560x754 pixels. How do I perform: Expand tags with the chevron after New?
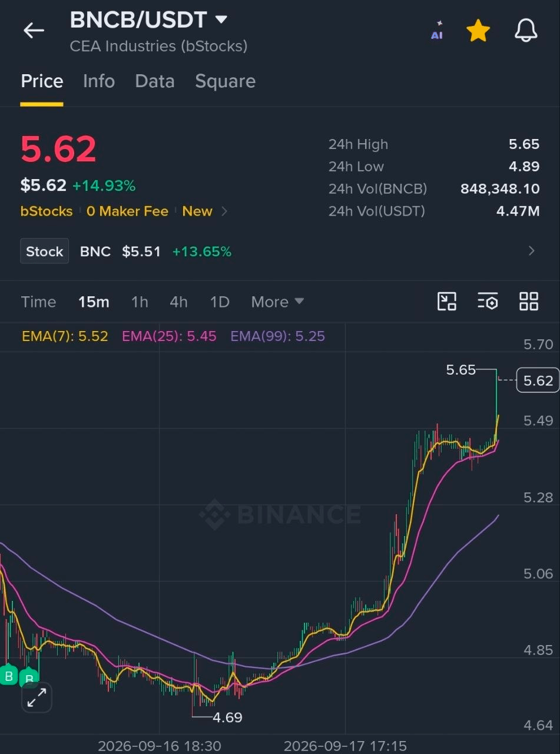[224, 211]
